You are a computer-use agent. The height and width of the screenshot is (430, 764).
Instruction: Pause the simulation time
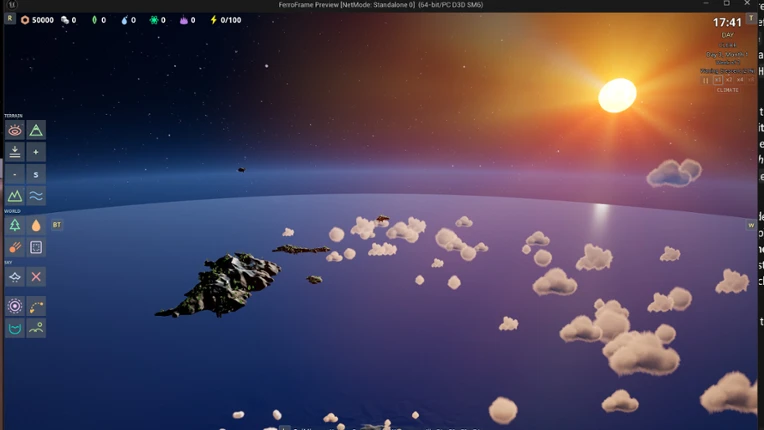pos(706,80)
